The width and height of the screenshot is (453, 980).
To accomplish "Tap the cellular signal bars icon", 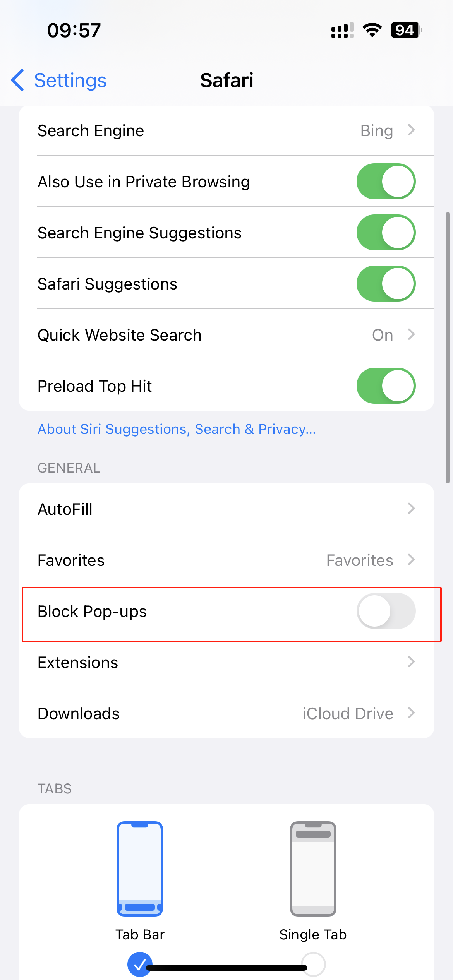I will click(342, 30).
